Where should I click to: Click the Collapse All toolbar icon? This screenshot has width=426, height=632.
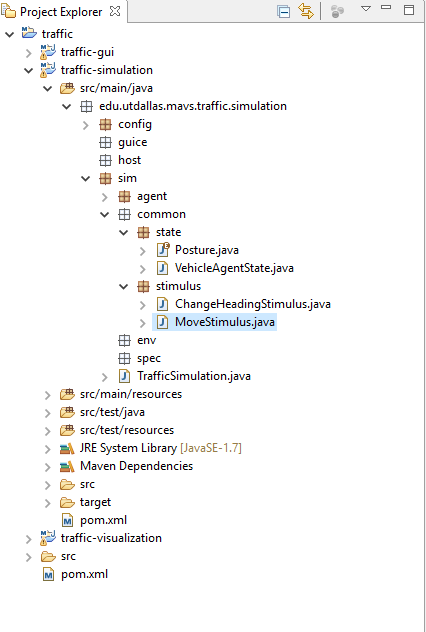tap(284, 11)
